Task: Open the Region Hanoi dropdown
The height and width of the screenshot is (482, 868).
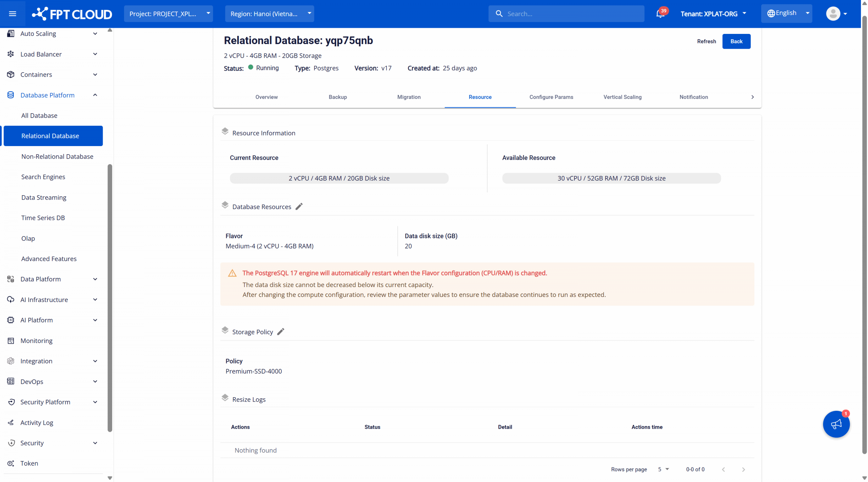Action: [269, 14]
